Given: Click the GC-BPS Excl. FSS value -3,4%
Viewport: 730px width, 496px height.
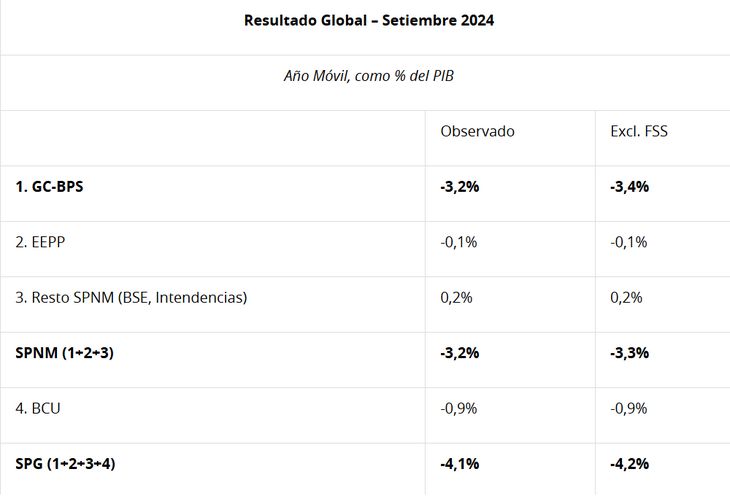Looking at the screenshot, I should pyautogui.click(x=630, y=186).
